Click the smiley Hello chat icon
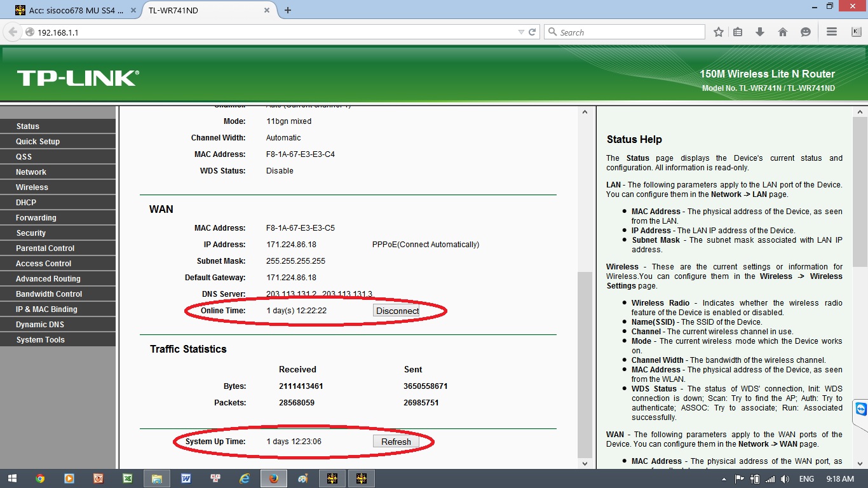868x488 pixels. (x=806, y=32)
